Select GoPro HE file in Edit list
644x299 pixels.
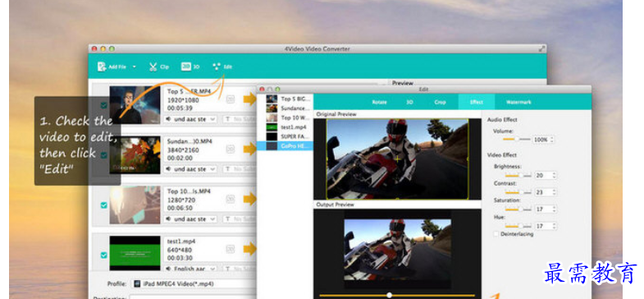pyautogui.click(x=285, y=146)
